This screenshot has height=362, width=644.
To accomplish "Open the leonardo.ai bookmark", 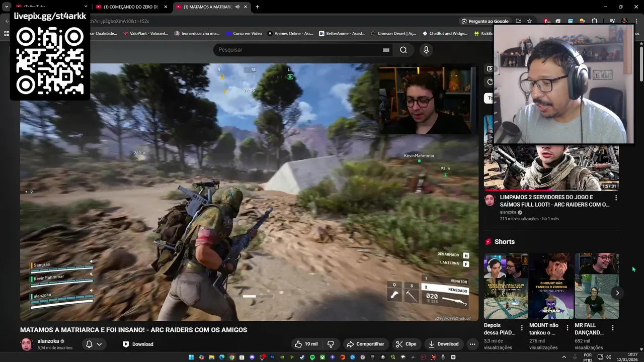I will tap(197, 34).
